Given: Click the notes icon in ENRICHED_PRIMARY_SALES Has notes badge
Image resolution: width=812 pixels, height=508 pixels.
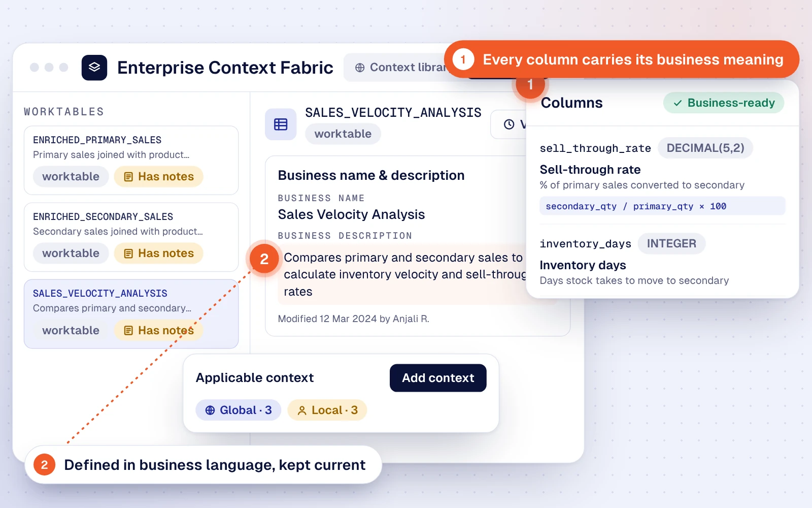Looking at the screenshot, I should (128, 177).
